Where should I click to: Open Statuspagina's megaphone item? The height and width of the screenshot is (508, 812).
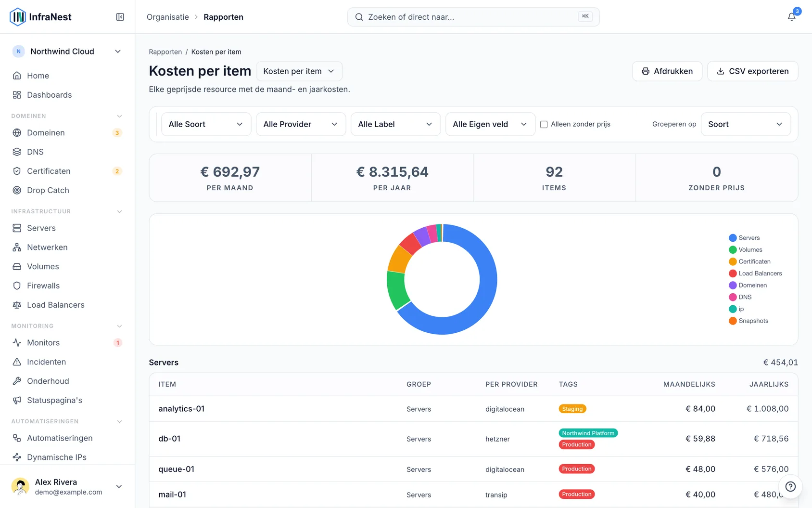pos(67,400)
